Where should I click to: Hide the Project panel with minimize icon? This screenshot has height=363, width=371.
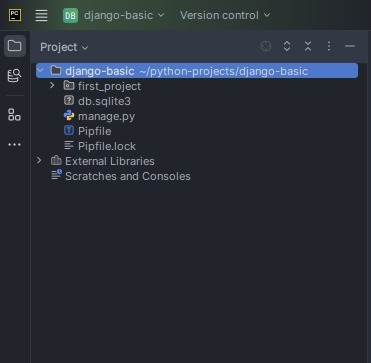350,46
